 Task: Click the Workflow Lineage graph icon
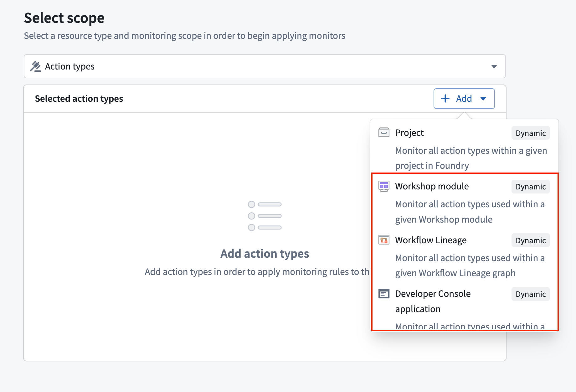coord(383,240)
